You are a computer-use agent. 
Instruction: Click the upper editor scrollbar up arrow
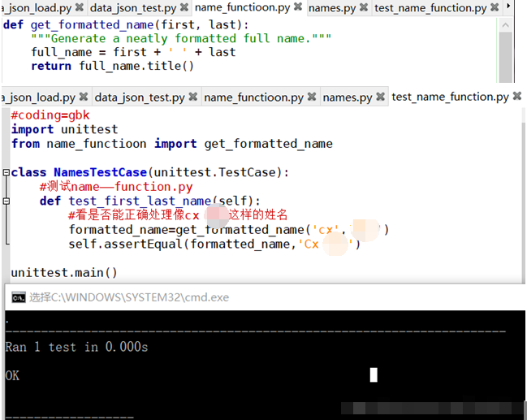[x=505, y=25]
